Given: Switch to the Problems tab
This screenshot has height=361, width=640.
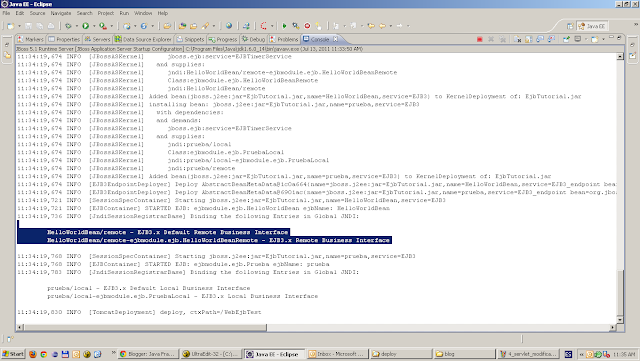Looking at the screenshot, I should 284,39.
